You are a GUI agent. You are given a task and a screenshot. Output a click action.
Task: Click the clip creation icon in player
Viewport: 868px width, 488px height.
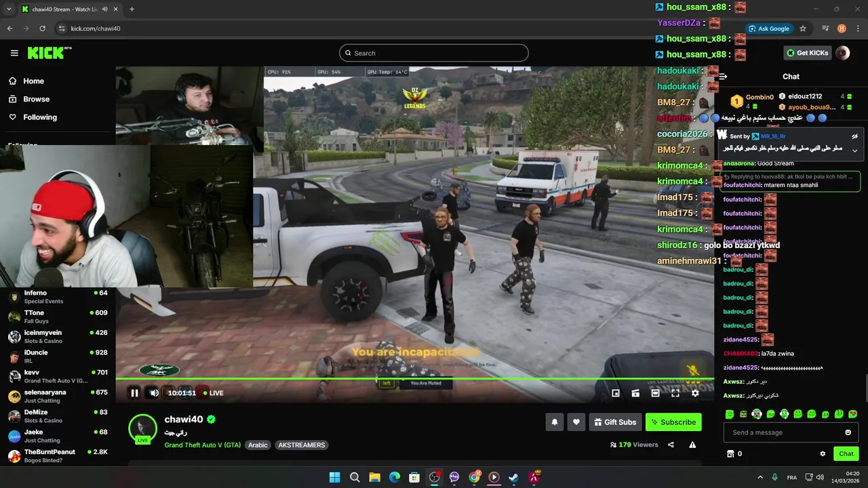coord(635,393)
